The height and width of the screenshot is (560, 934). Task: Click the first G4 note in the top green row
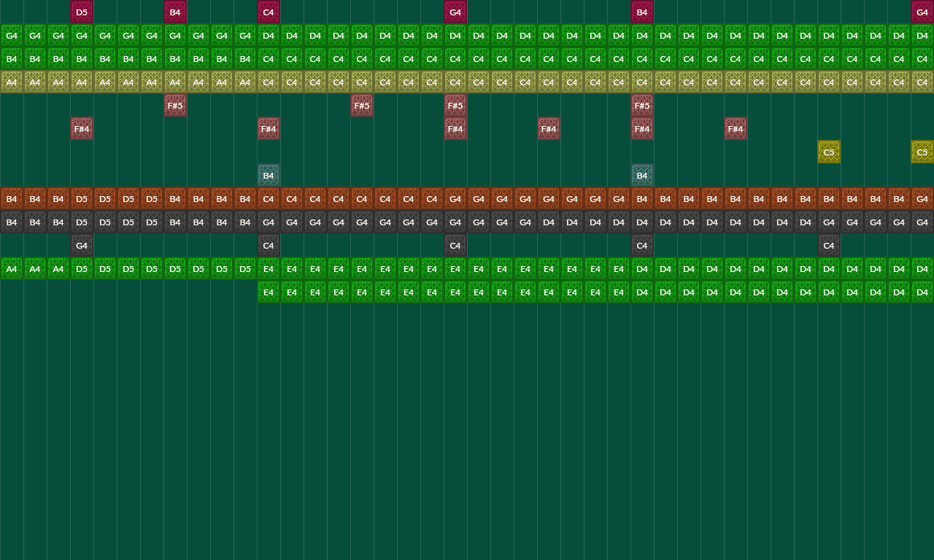click(x=12, y=35)
